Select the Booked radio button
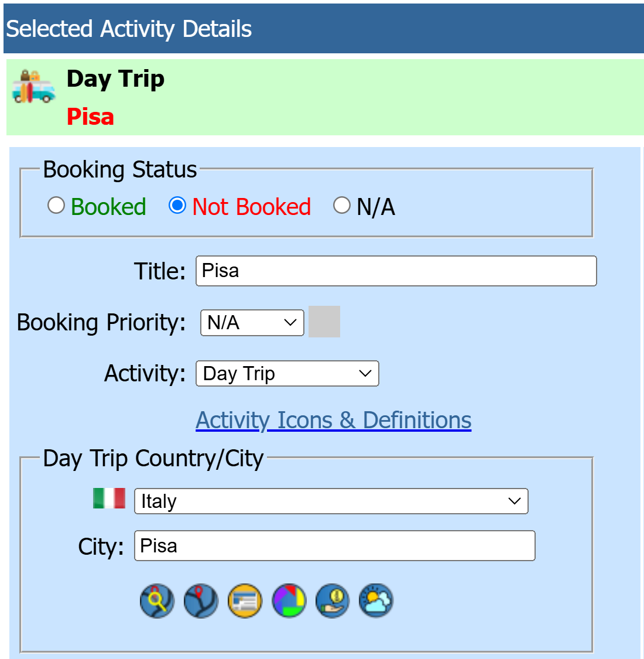The height and width of the screenshot is (659, 644). tap(56, 206)
